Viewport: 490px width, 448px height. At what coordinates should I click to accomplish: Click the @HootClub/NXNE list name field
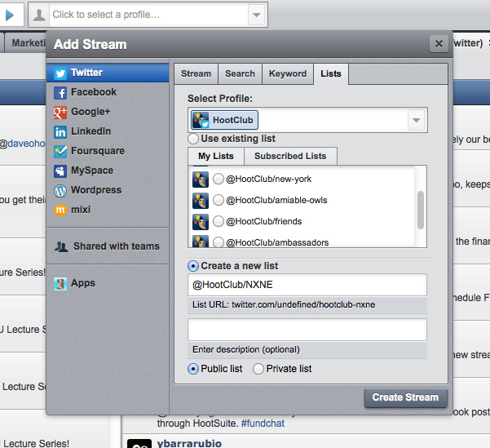click(307, 285)
